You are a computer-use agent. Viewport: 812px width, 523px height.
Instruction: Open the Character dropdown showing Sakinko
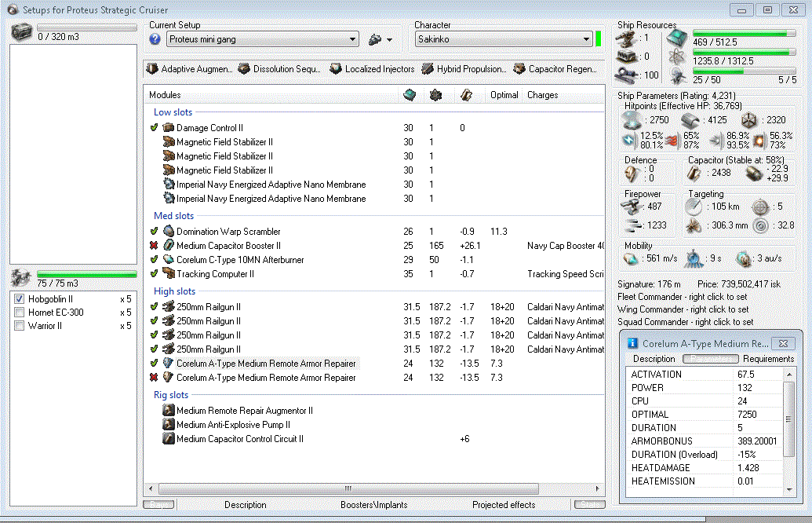click(x=504, y=39)
